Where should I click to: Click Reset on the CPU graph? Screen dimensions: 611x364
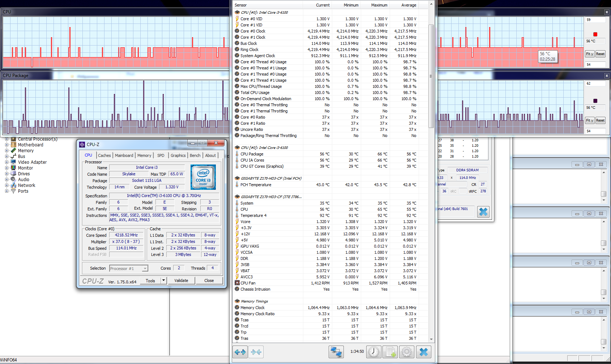point(601,54)
